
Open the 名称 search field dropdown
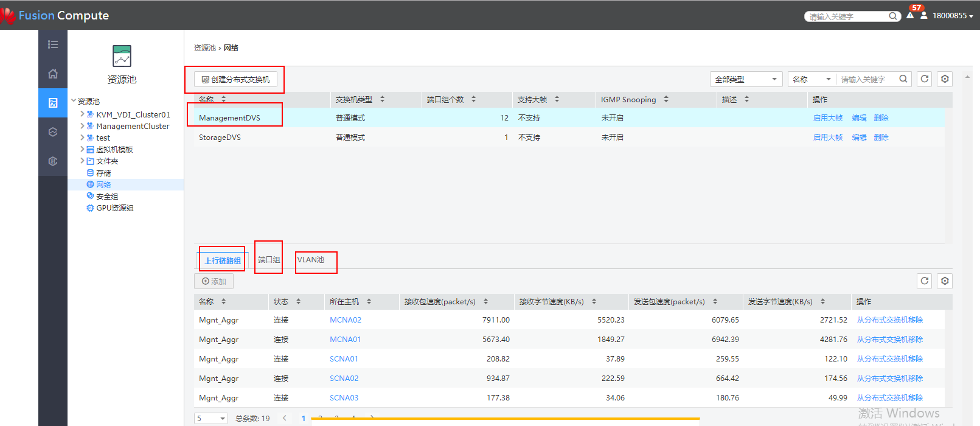[x=812, y=79]
